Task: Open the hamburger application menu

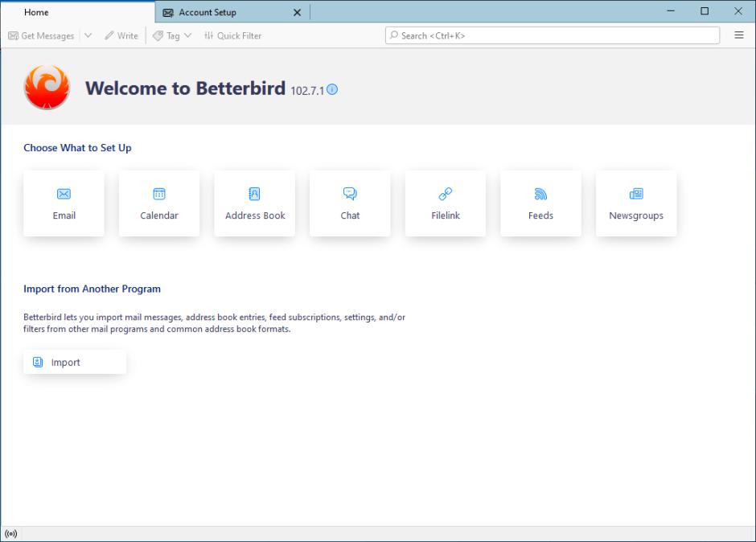Action: coord(738,35)
